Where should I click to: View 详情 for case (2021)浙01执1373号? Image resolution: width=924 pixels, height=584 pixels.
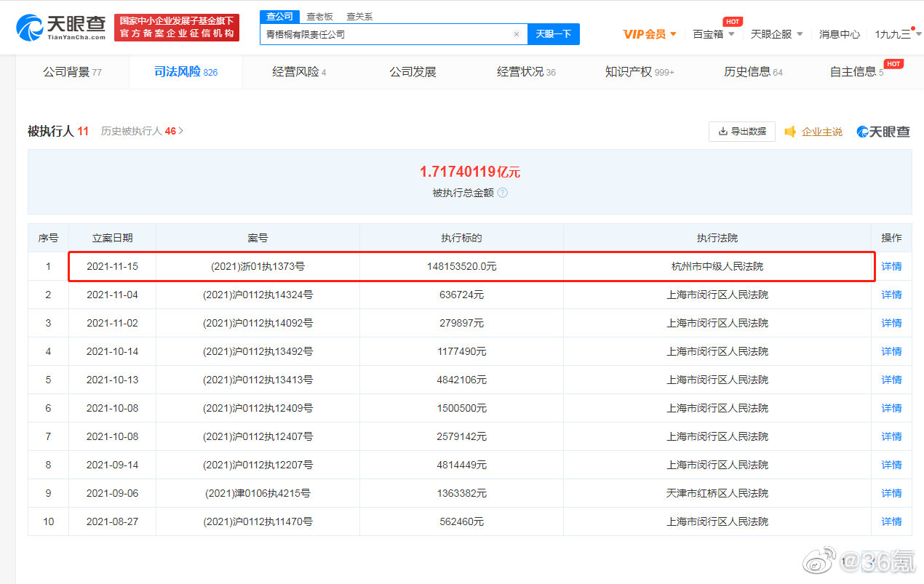[x=891, y=266]
